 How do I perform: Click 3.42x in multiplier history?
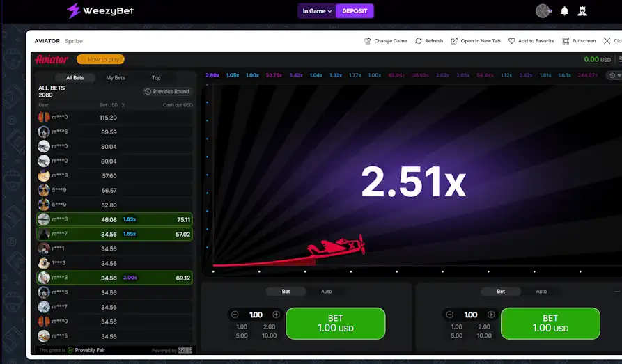click(296, 75)
